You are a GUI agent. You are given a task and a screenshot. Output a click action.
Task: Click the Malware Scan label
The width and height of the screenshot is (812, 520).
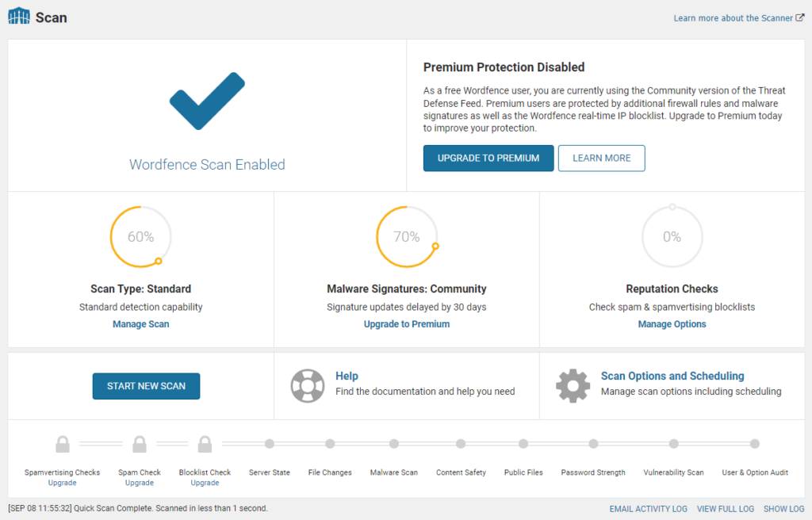tap(394, 472)
